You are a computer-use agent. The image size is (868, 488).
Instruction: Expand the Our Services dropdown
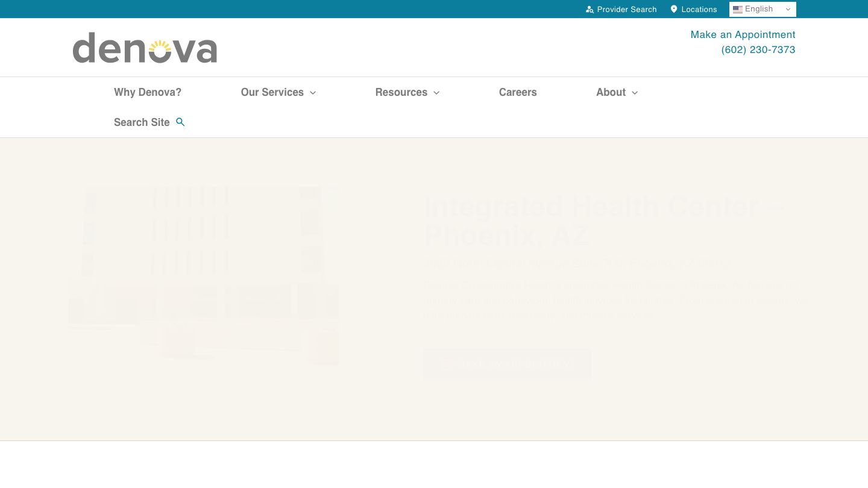coord(313,93)
